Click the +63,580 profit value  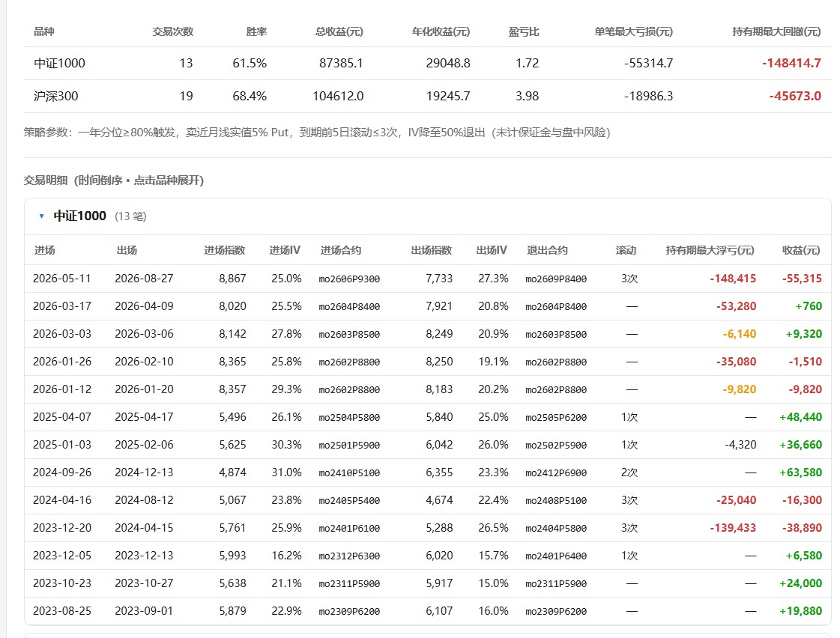click(x=800, y=472)
